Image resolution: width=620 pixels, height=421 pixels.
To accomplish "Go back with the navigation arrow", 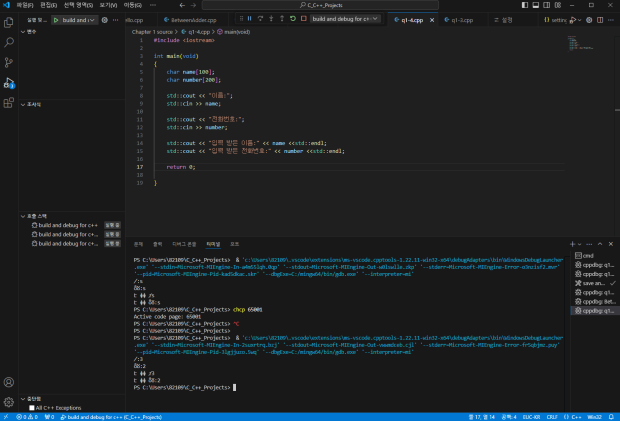I will [x=182, y=5].
